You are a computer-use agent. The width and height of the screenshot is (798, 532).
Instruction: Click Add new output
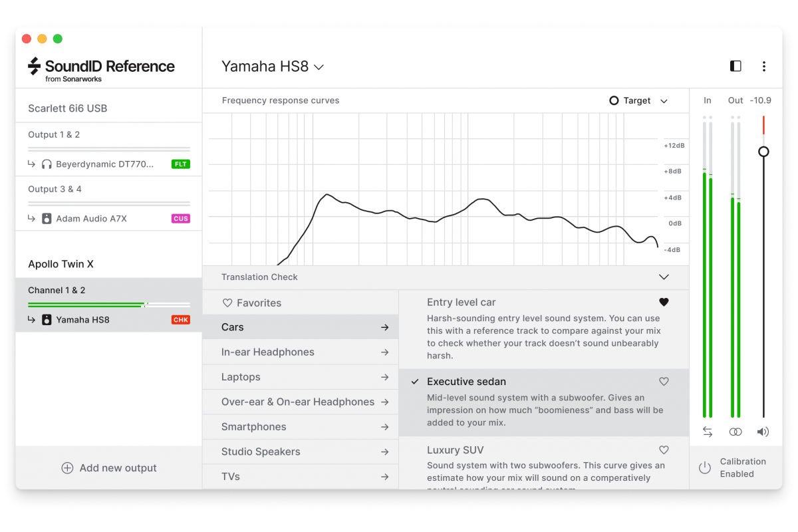tap(109, 468)
